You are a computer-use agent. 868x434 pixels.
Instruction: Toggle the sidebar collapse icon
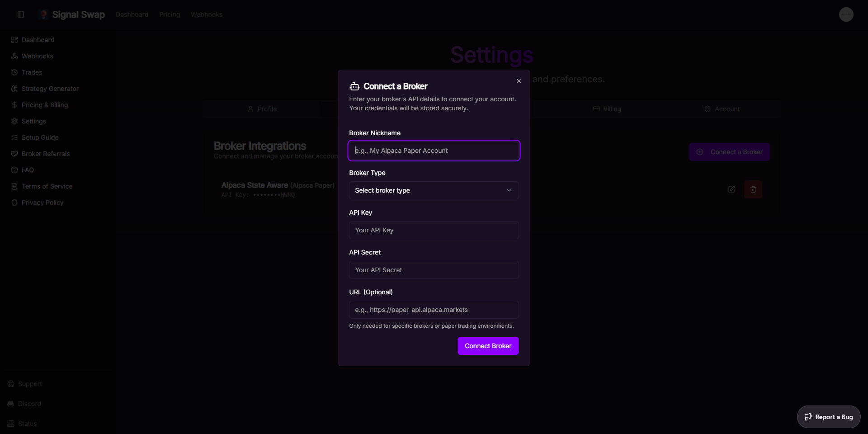pos(21,14)
